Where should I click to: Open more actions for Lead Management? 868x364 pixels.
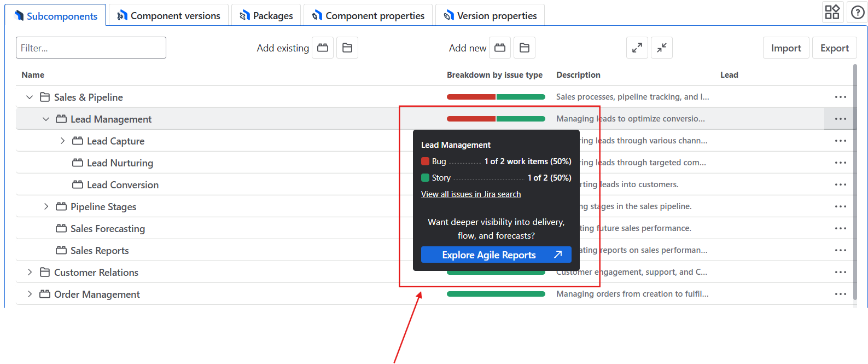point(841,119)
